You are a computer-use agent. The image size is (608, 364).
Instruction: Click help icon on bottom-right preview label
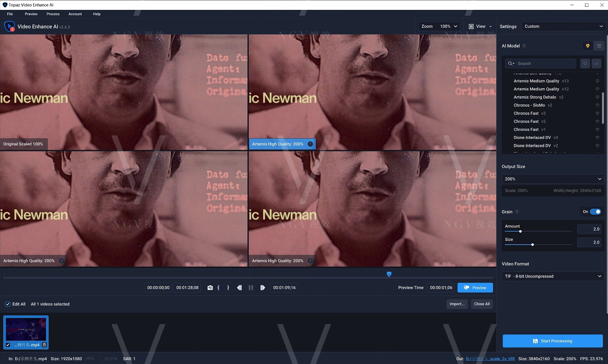(310, 261)
